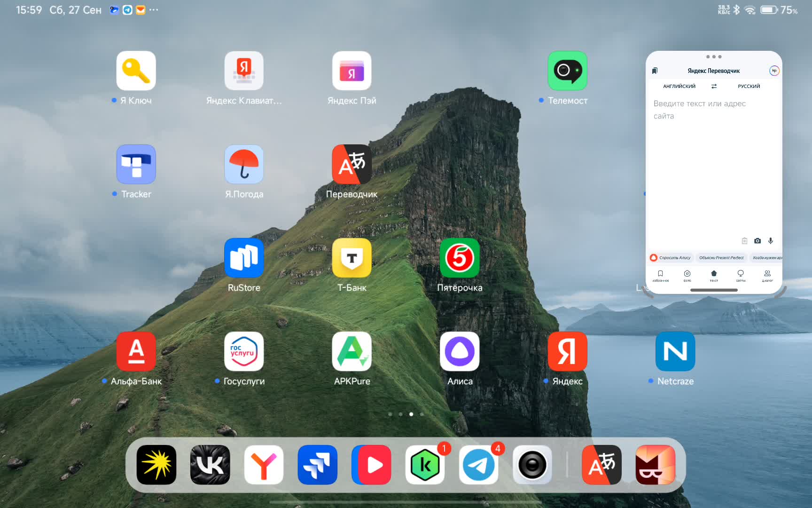Select the Текст tab in translator

(x=714, y=276)
